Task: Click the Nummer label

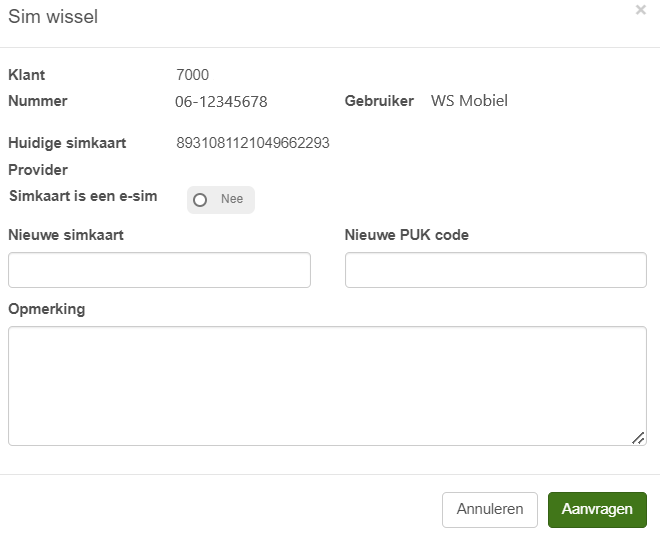Action: coord(37,101)
